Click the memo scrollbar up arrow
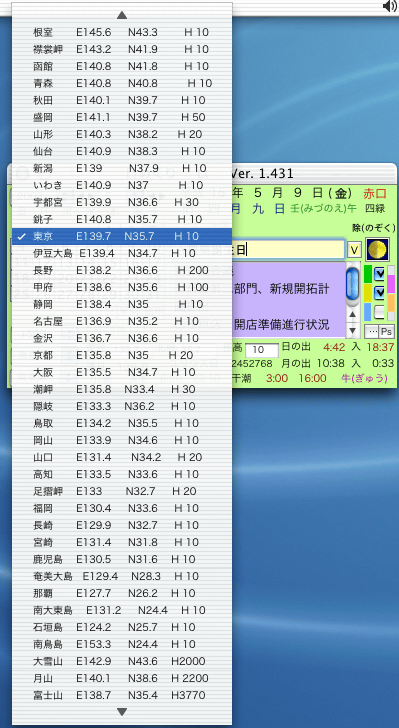Screen dimensions: 399x728 coord(353,314)
